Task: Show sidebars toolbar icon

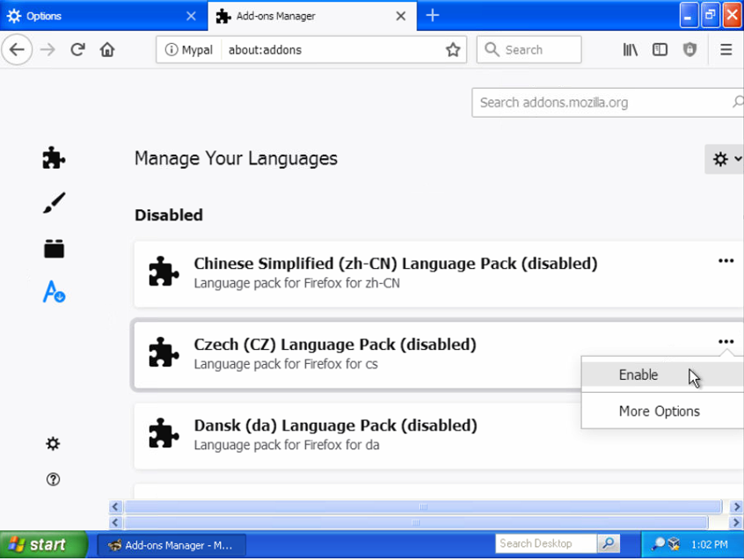Action: tap(660, 49)
